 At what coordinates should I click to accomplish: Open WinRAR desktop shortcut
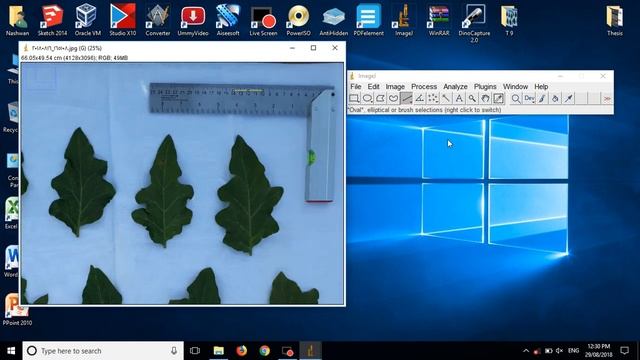click(439, 20)
